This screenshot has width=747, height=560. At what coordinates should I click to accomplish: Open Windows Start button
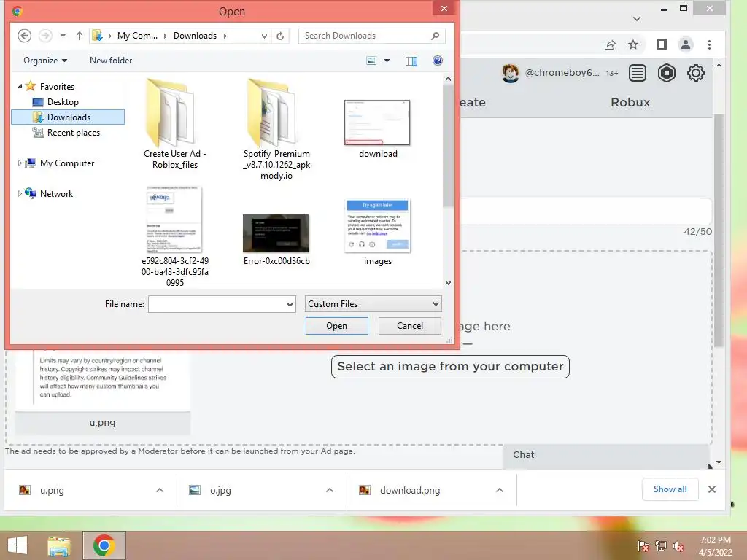click(18, 545)
